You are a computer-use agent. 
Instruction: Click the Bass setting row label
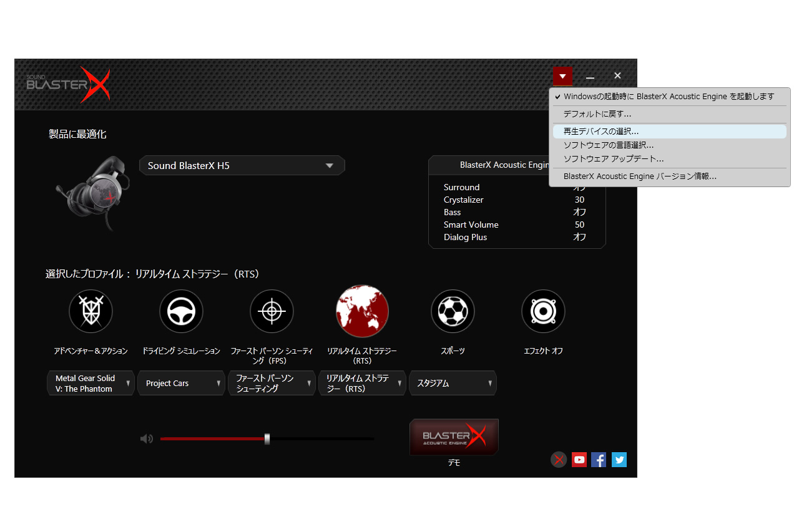(453, 212)
